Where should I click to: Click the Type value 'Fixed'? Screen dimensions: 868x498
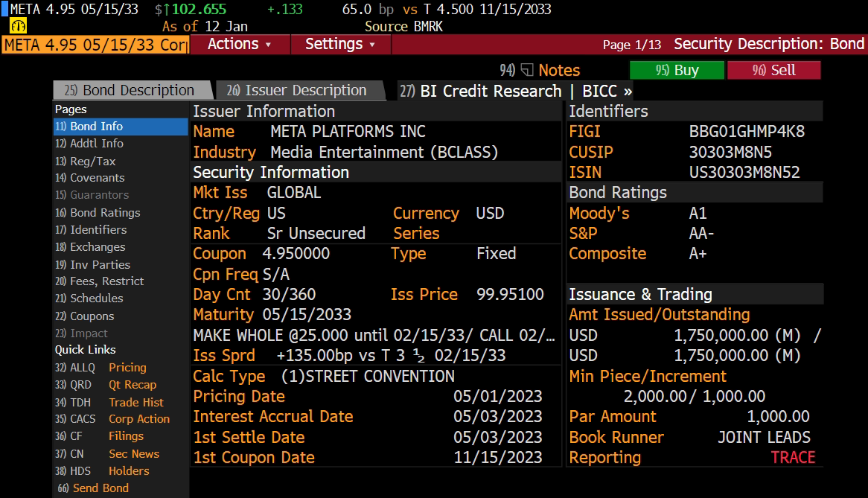[496, 254]
